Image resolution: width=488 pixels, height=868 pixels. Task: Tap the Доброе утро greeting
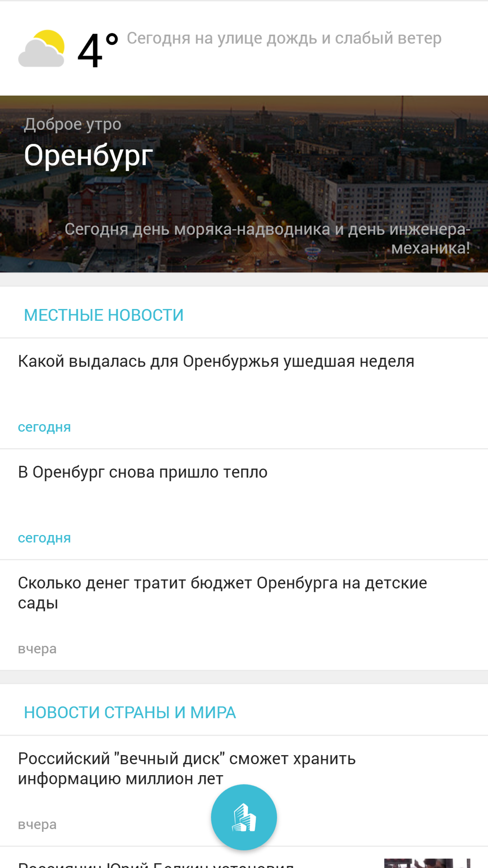coord(73,124)
